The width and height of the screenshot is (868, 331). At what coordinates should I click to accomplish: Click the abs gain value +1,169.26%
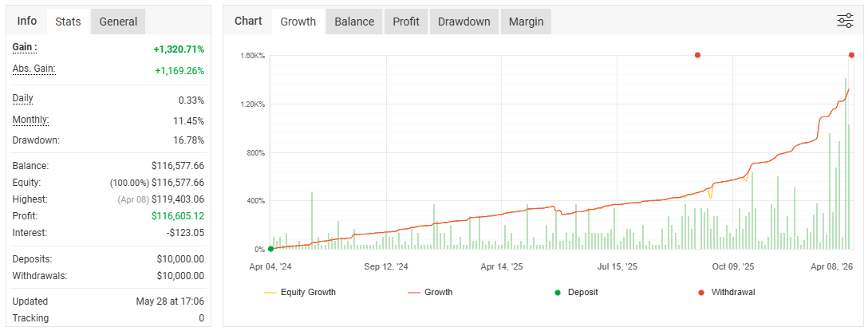(x=180, y=71)
